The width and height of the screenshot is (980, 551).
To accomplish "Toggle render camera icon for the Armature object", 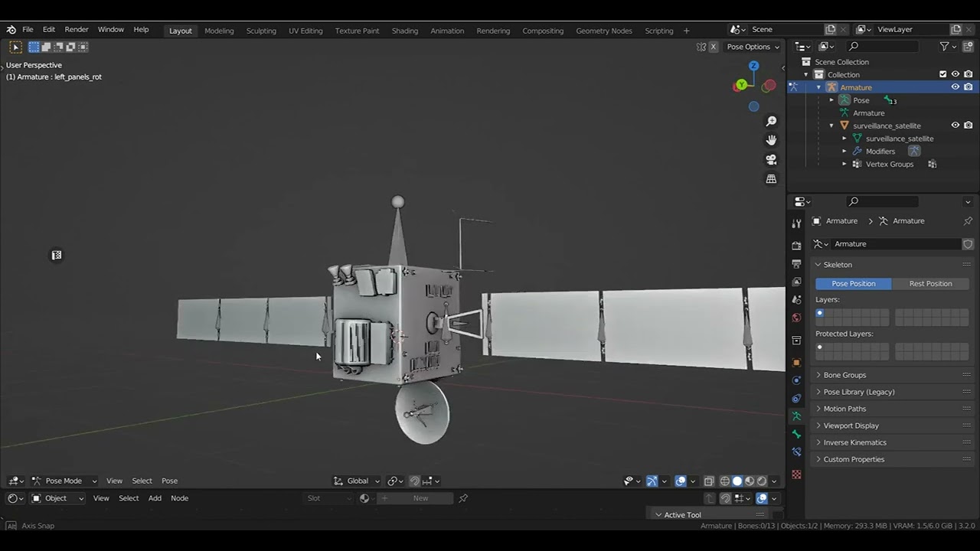I will [969, 87].
